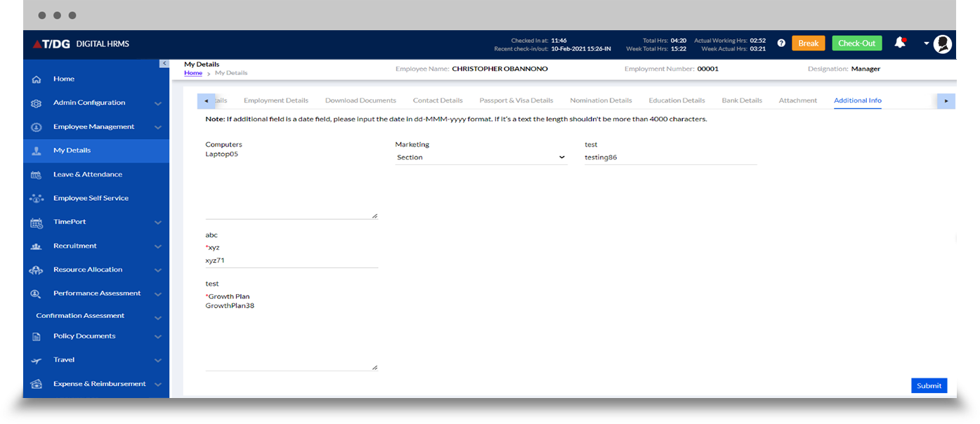This screenshot has height=424, width=980.
Task: Click the help question mark icon
Action: coord(781,44)
